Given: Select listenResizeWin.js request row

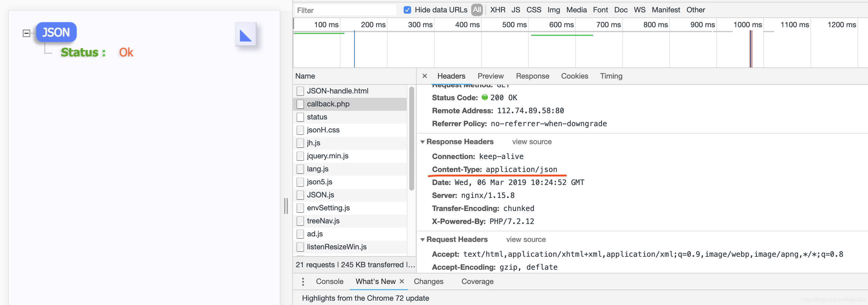Looking at the screenshot, I should point(350,247).
